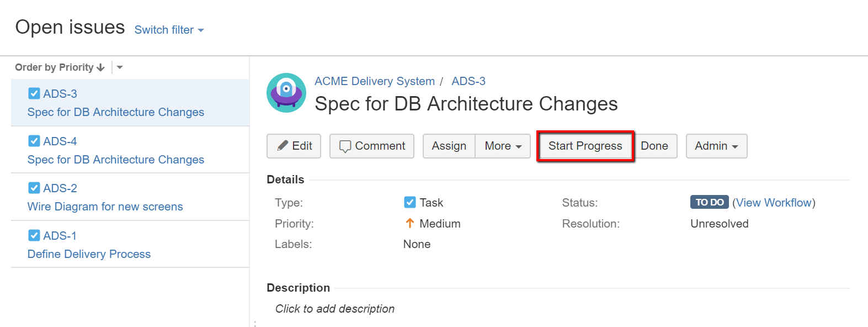
Task: Click the task type icon beside ADS-1 in list
Action: (x=34, y=235)
